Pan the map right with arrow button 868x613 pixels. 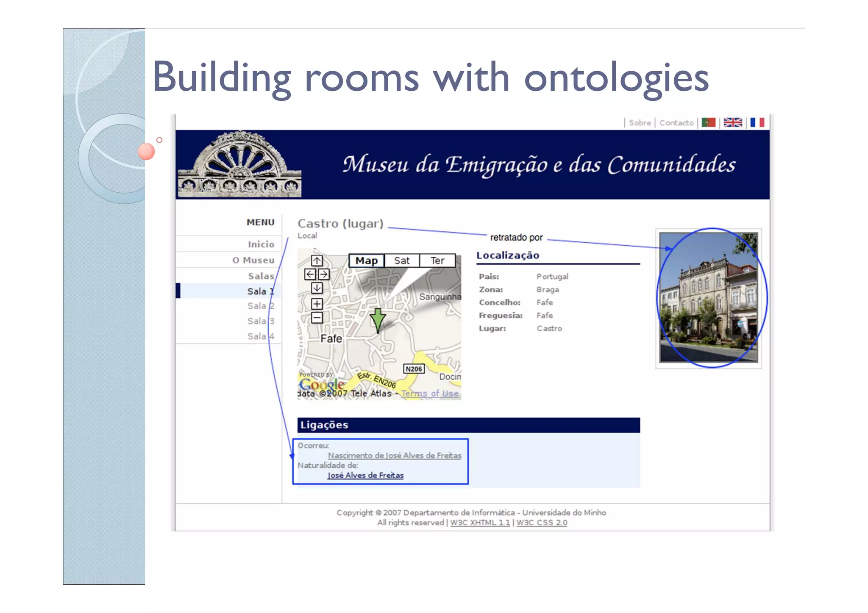324,274
